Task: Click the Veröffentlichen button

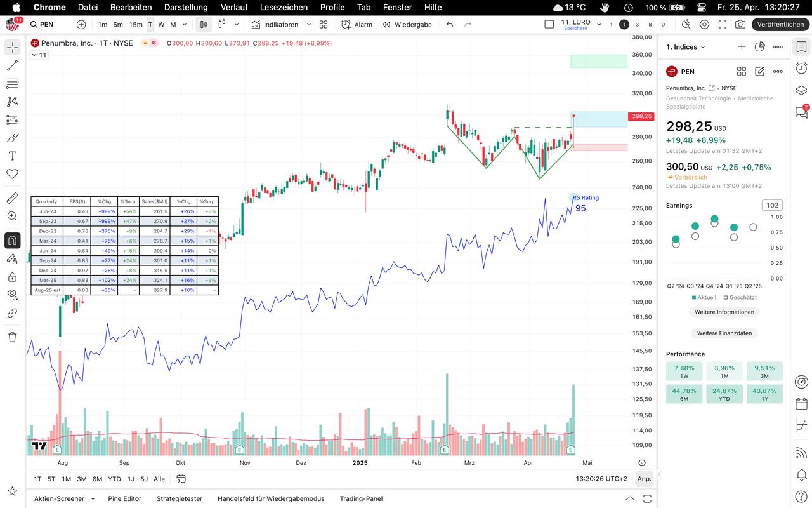Action: 780,24
